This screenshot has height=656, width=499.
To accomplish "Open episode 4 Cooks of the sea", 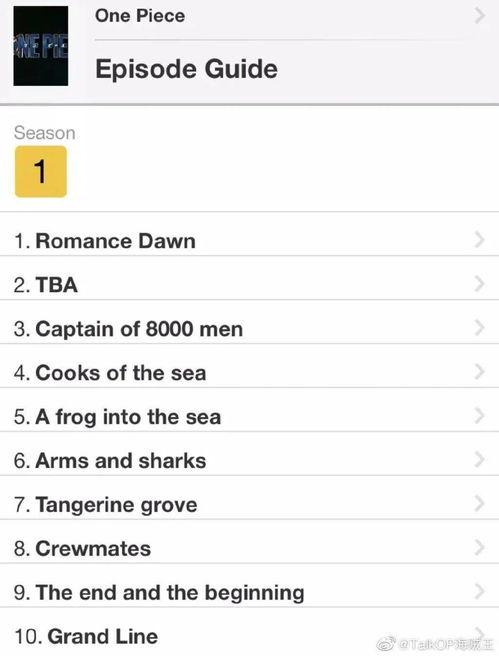I will [x=249, y=373].
